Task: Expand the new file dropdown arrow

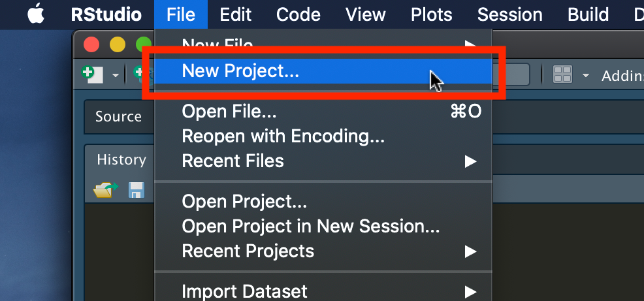Action: (116, 76)
